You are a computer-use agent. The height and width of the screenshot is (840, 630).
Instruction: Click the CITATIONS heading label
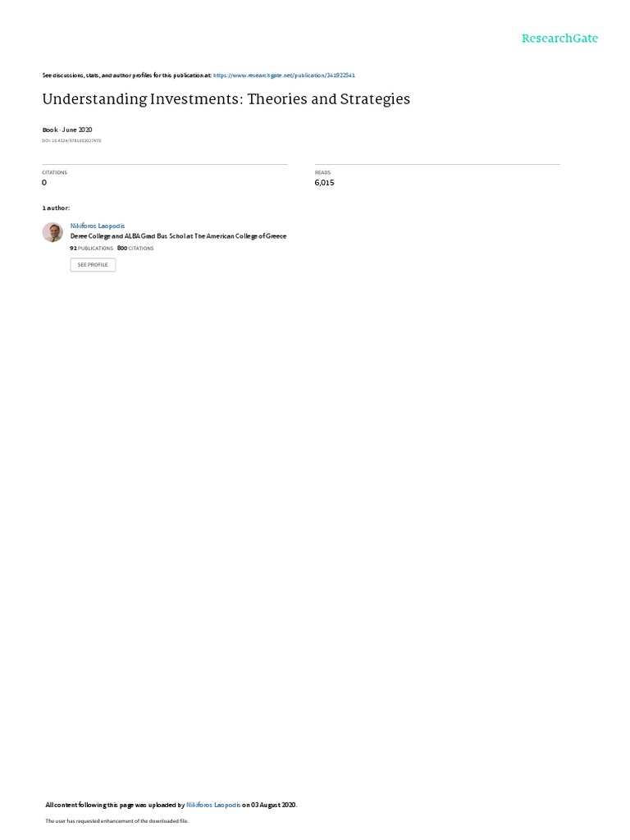point(55,172)
